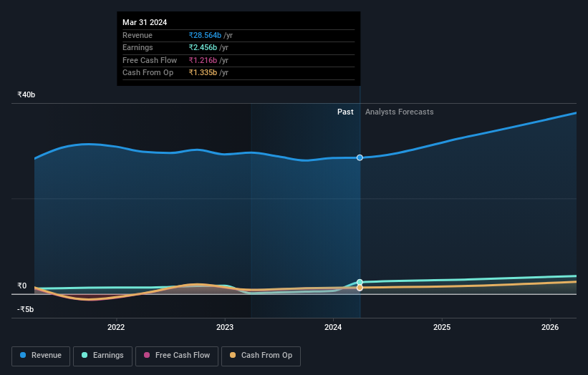The width and height of the screenshot is (588, 375).
Task: Click the -₹5b y-axis label
Action: click(x=26, y=309)
